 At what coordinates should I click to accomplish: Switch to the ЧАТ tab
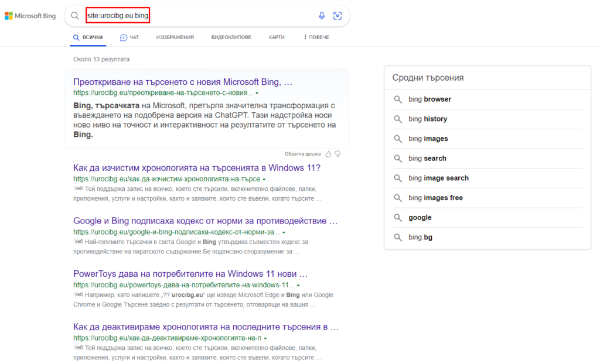coord(129,37)
